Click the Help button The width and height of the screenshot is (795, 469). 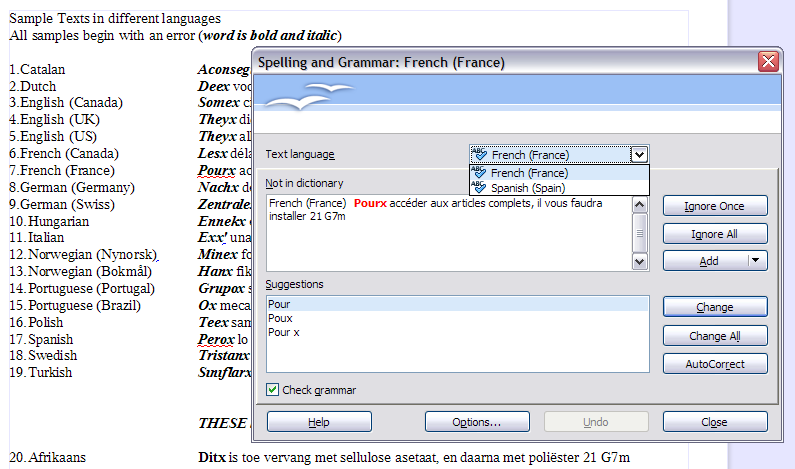319,422
